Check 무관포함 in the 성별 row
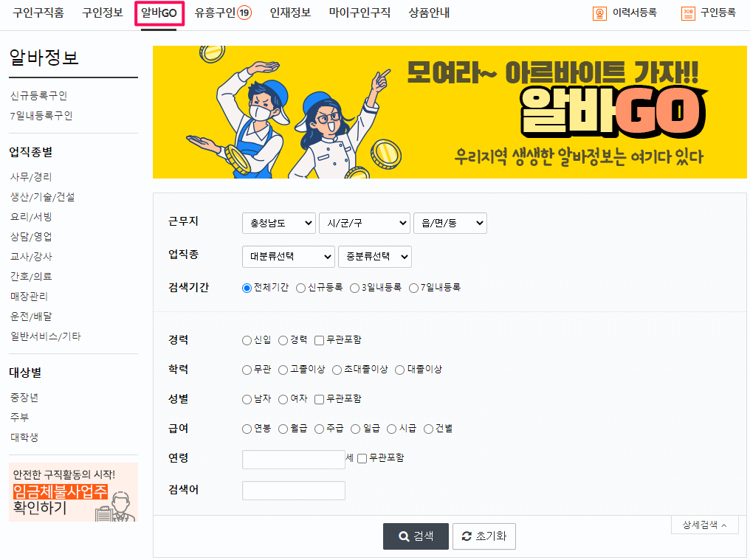Image resolution: width=750 pixels, height=560 pixels. 319,399
